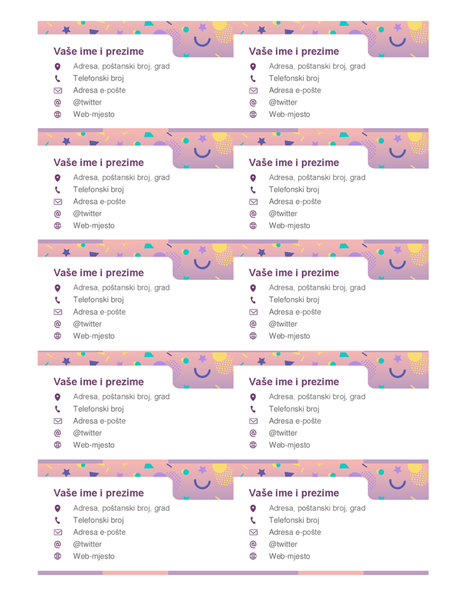Click the phone icon in top-right card
462x600 pixels.
(253, 78)
